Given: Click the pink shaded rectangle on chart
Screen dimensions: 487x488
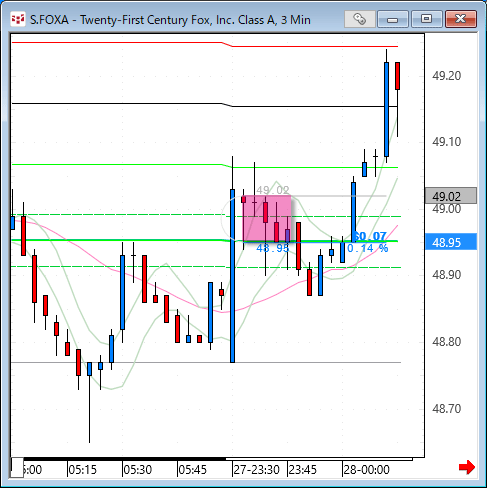Looking at the screenshot, I should tap(267, 218).
